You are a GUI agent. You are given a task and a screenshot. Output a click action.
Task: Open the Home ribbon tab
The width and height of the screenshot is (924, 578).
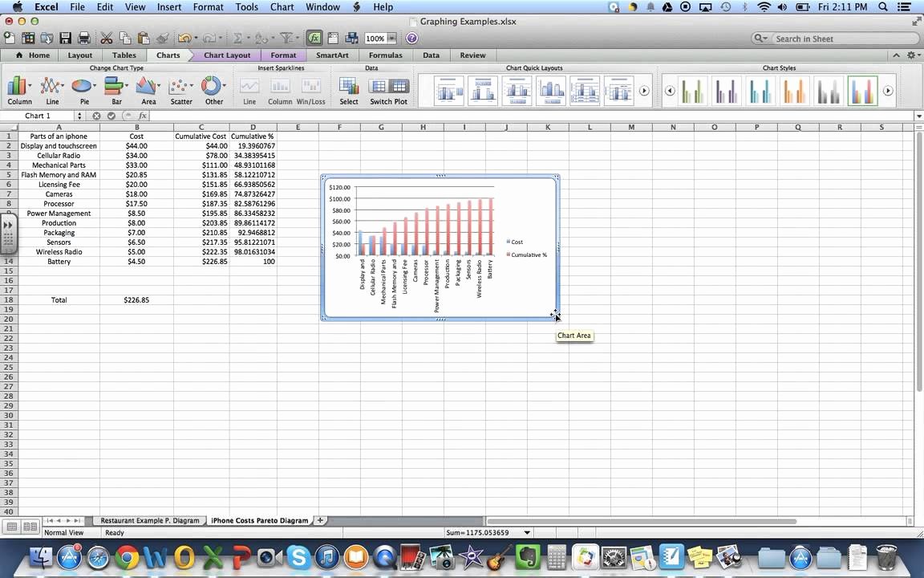click(x=34, y=55)
